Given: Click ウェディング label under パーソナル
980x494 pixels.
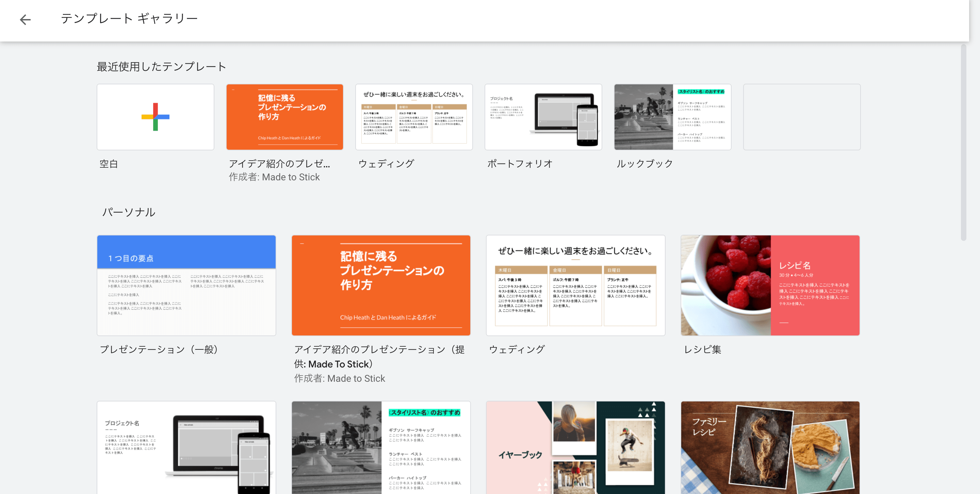Looking at the screenshot, I should pos(517,349).
